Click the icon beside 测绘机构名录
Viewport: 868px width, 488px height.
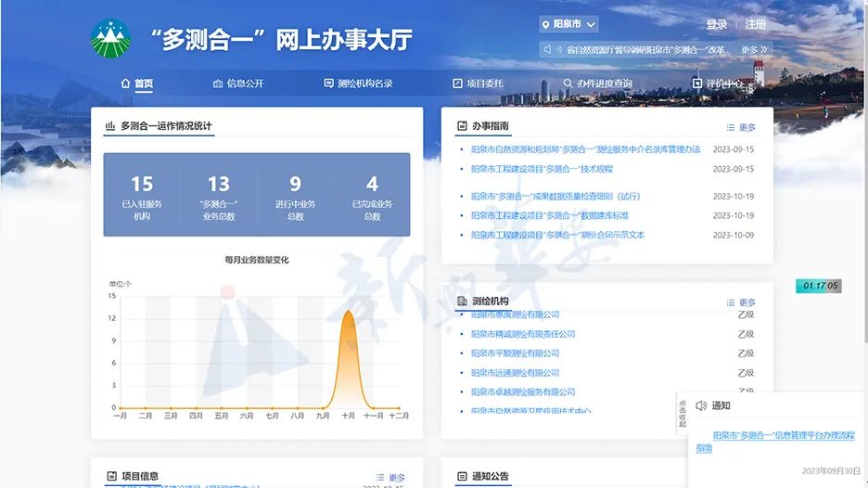tap(329, 83)
